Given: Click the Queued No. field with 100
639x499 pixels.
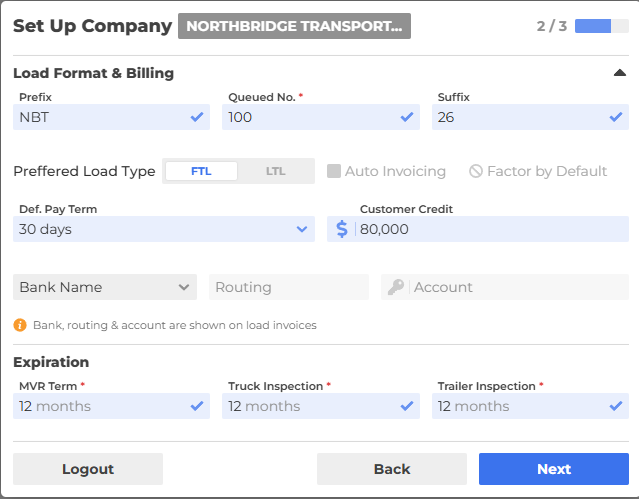Looking at the screenshot, I should (321, 117).
